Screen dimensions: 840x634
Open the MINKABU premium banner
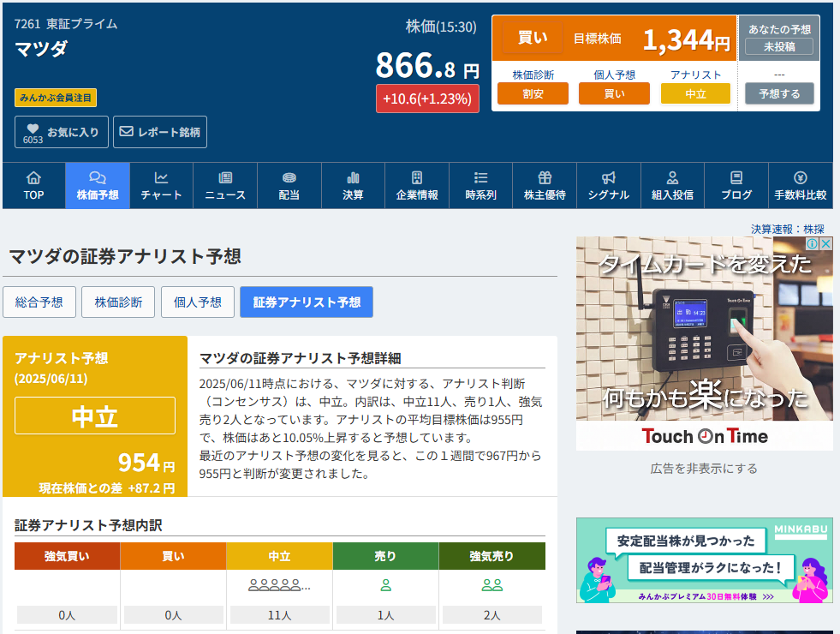click(705, 560)
